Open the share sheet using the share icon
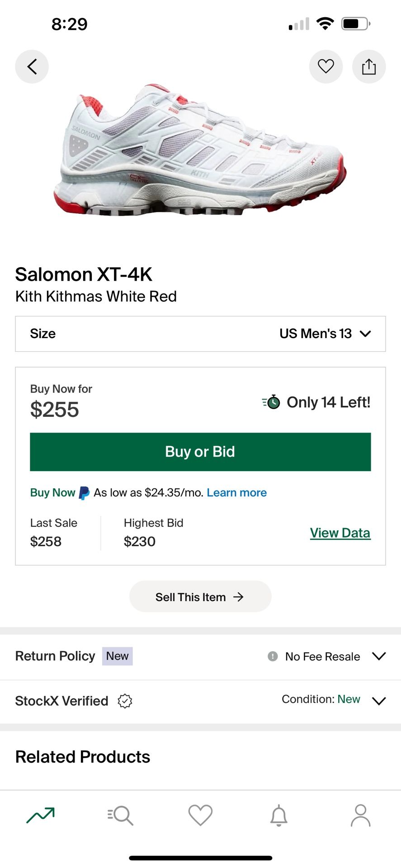401x868 pixels. [x=369, y=66]
